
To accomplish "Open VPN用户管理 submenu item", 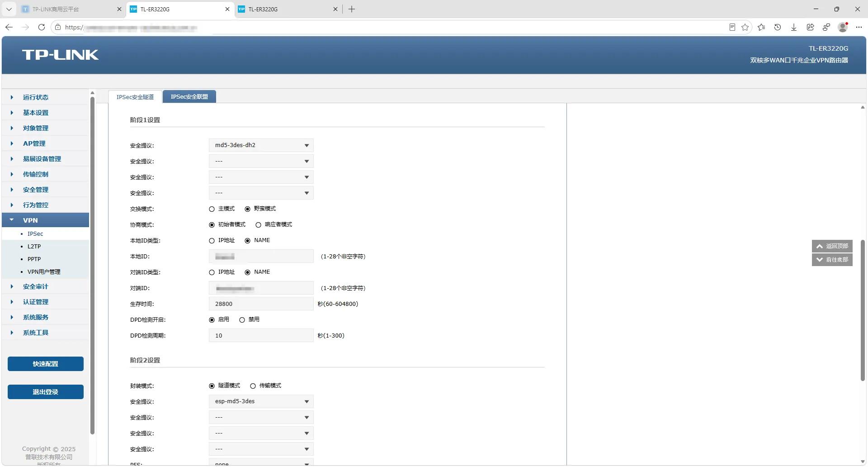I will click(44, 272).
